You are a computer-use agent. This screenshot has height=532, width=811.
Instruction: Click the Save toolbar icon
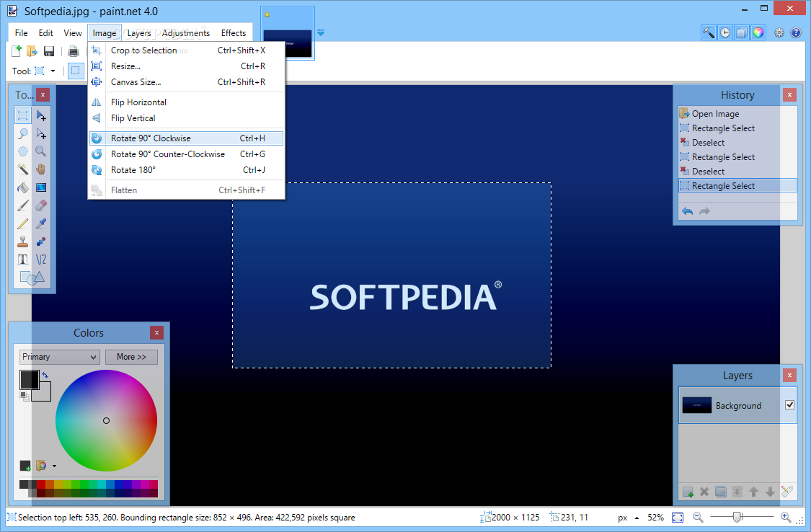49,50
